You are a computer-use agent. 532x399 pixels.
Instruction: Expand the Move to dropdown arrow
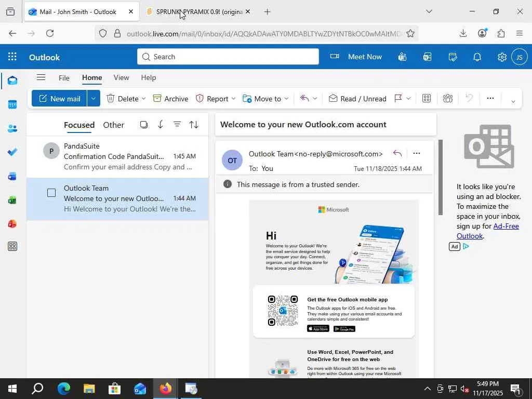(x=286, y=98)
